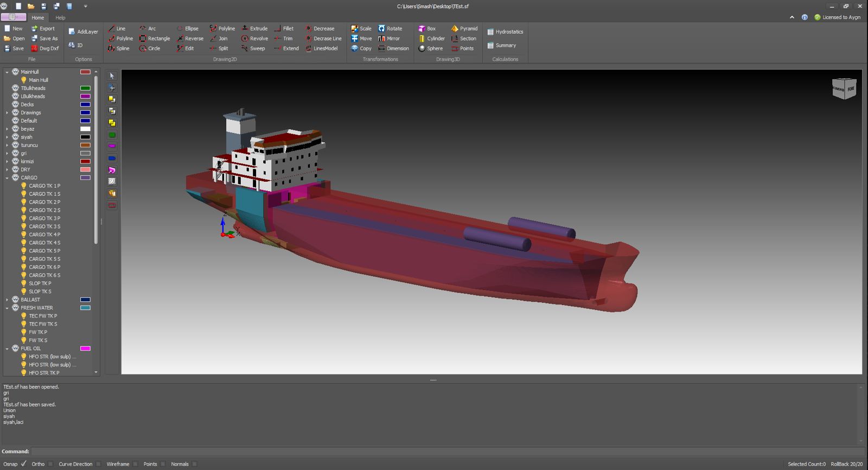
Task: Click the Save As button
Action: pos(44,39)
